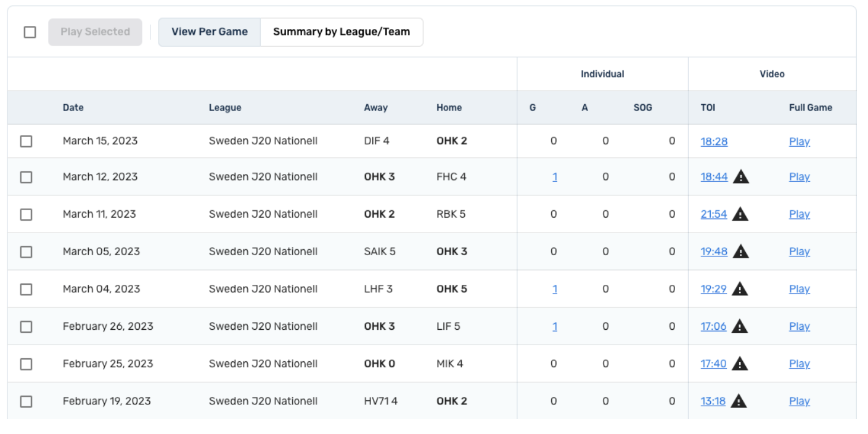Play full game for March 15, 2023
Viewport: 868px width, 434px height.
click(x=800, y=142)
